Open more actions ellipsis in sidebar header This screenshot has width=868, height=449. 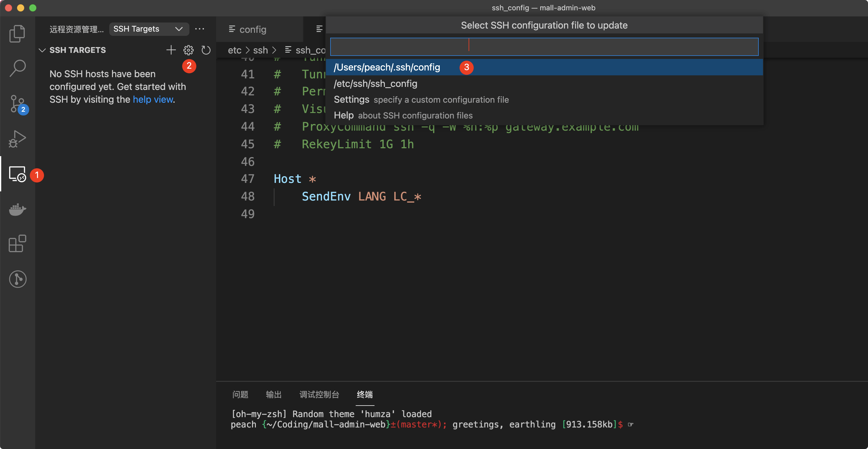click(x=199, y=29)
